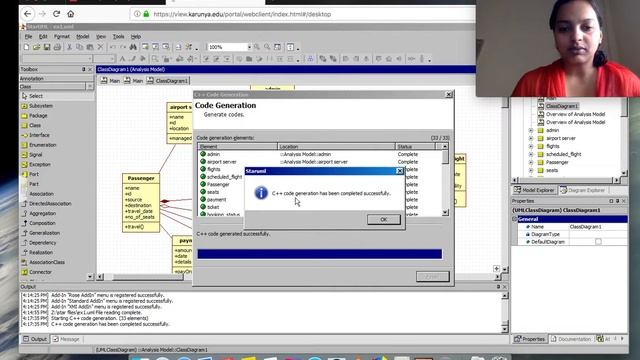
Task: Click the Annotation category header in the Toolbox
Action: click(x=57, y=78)
